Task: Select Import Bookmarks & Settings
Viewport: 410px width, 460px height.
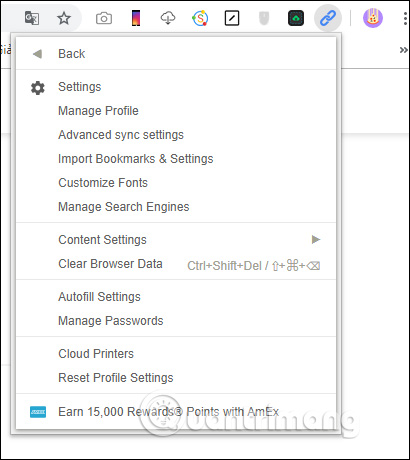Action: pyautogui.click(x=176, y=159)
